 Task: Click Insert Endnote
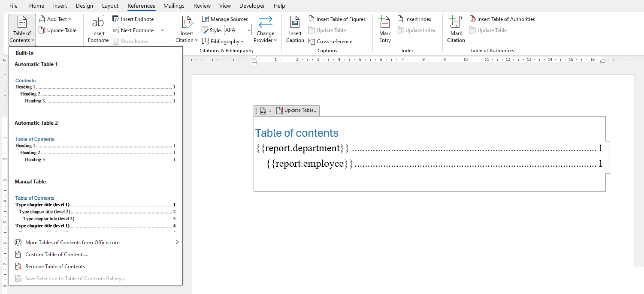(x=133, y=19)
